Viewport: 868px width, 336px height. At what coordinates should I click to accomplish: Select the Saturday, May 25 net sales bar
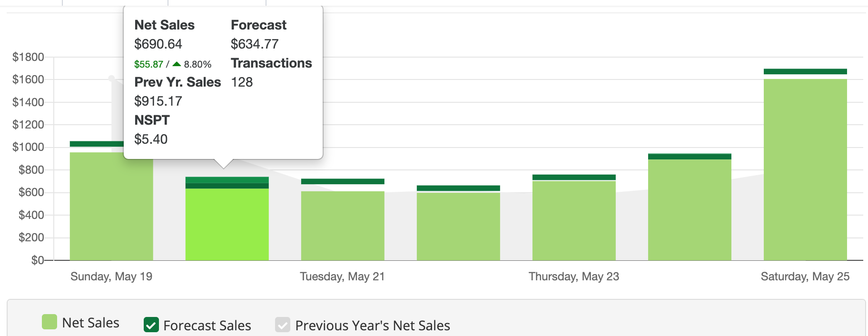[805, 169]
